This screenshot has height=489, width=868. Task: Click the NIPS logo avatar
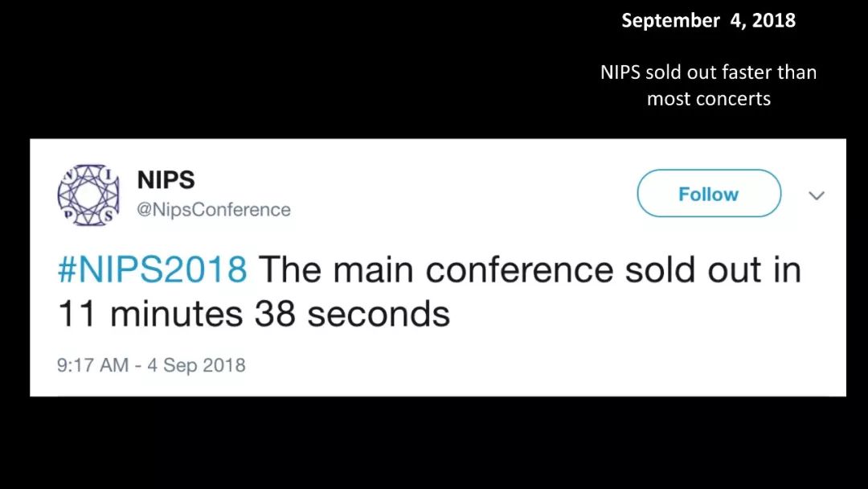(x=88, y=195)
